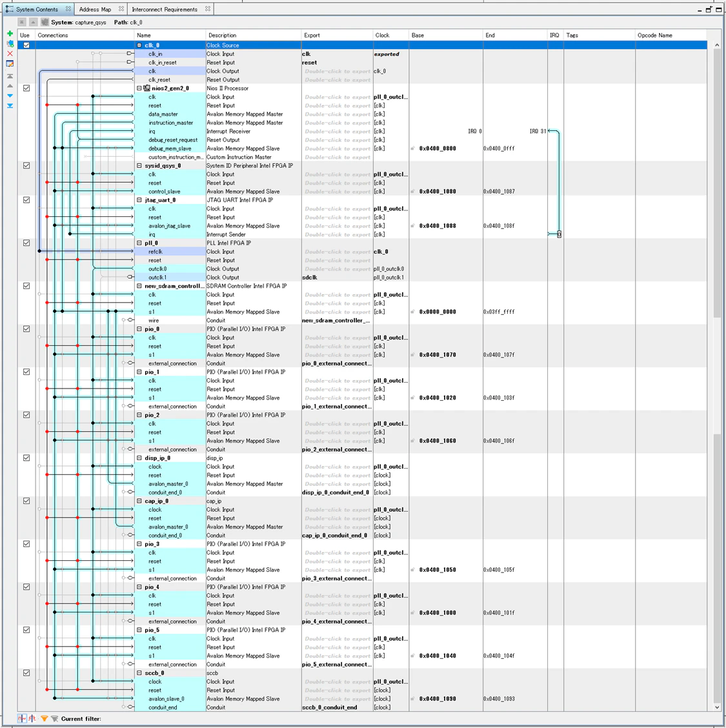Image resolution: width=726 pixels, height=728 pixels.
Task: Click the collapse connections column icon at bottom
Action: click(x=21, y=718)
